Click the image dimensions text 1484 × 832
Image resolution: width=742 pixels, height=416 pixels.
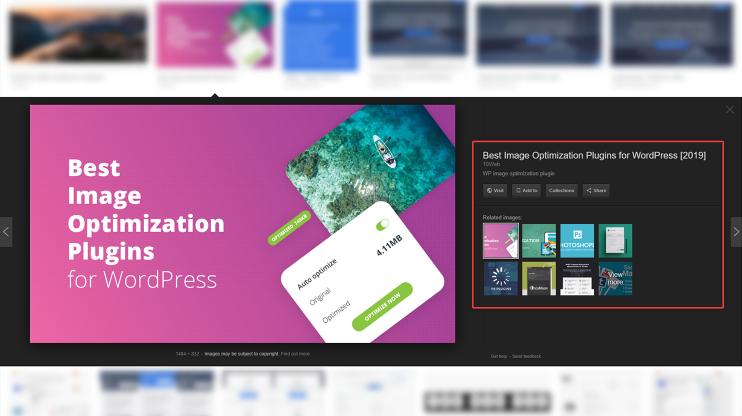[187, 354]
